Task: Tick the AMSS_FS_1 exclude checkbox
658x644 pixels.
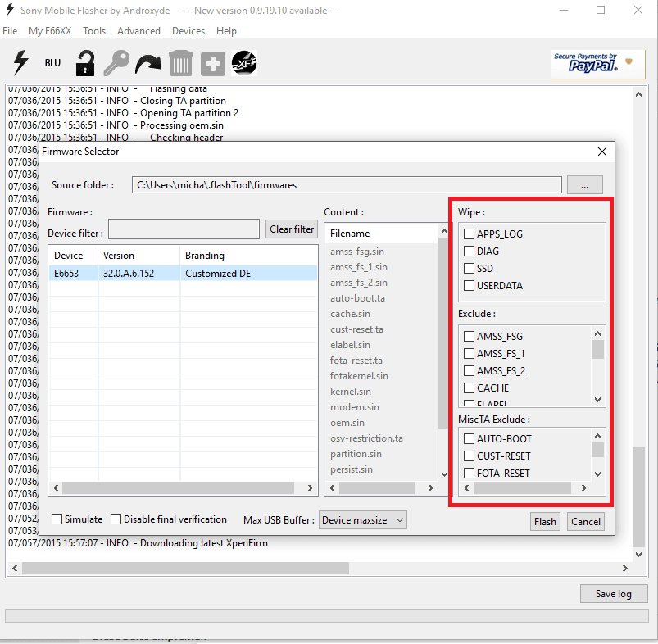Action: pos(469,353)
